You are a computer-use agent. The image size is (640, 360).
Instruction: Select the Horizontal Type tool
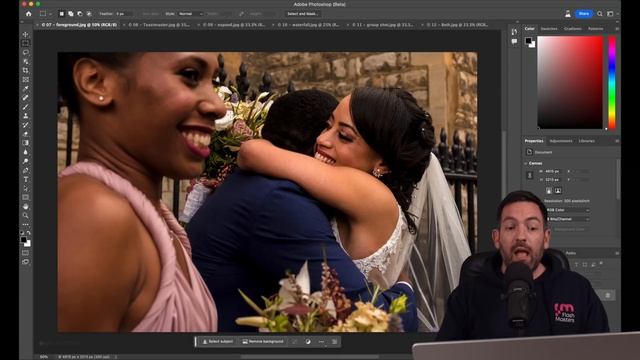click(x=26, y=179)
